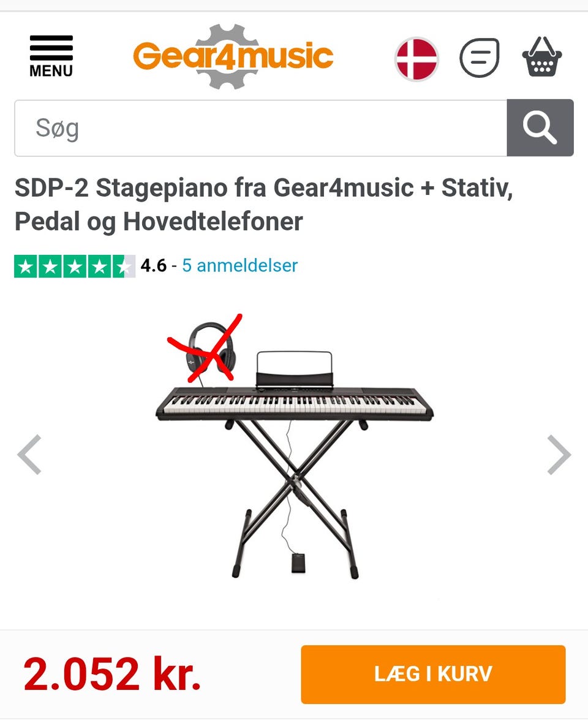Screen dimensions: 588x728
Task: Select the Danish flag country selector
Action: [417, 59]
